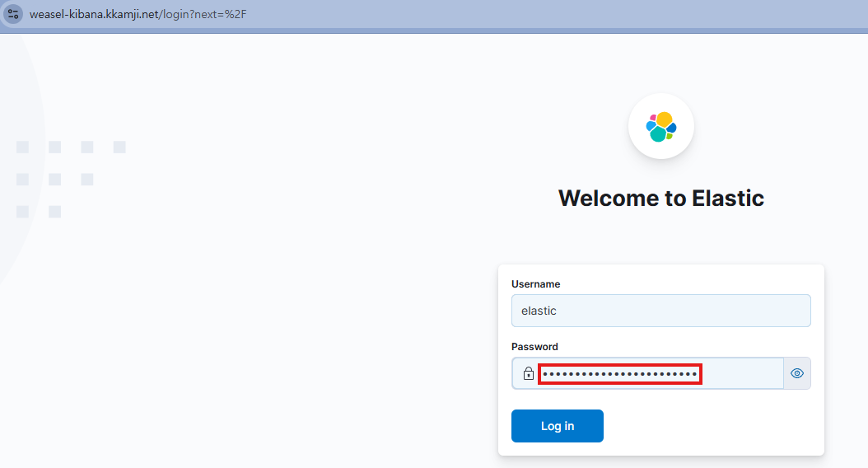This screenshot has height=468, width=868.
Task: Click the Username label
Action: (x=536, y=284)
